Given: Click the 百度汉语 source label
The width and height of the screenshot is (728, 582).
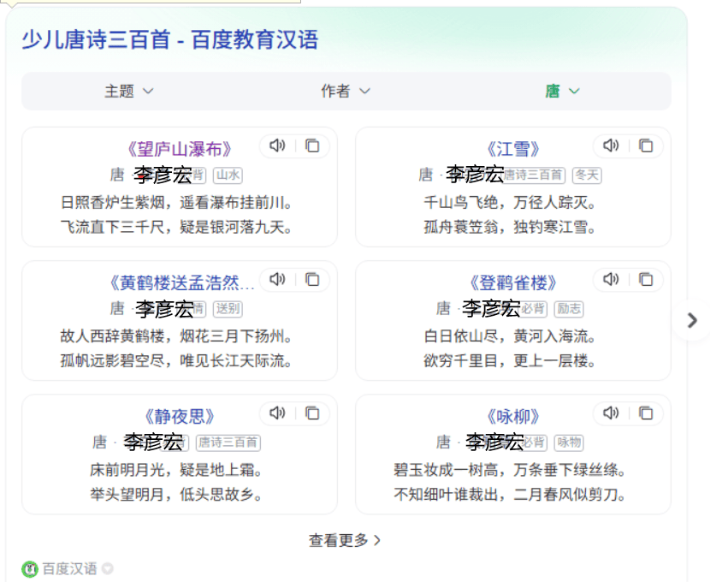Looking at the screenshot, I should click(x=69, y=568).
